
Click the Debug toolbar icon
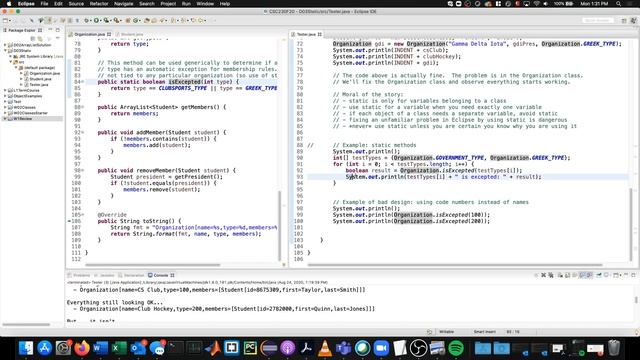pos(87,20)
